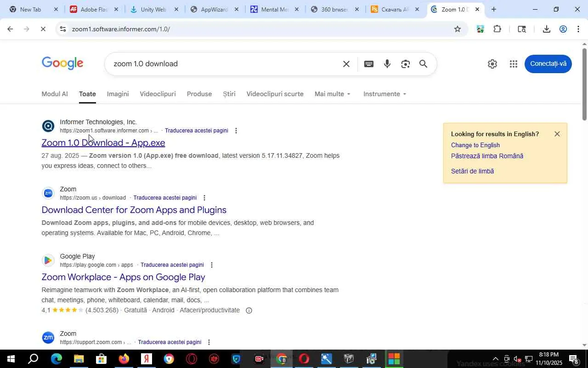Open the Chrome extensions puzzle icon
Screen dimensions: 588x368
click(x=497, y=29)
